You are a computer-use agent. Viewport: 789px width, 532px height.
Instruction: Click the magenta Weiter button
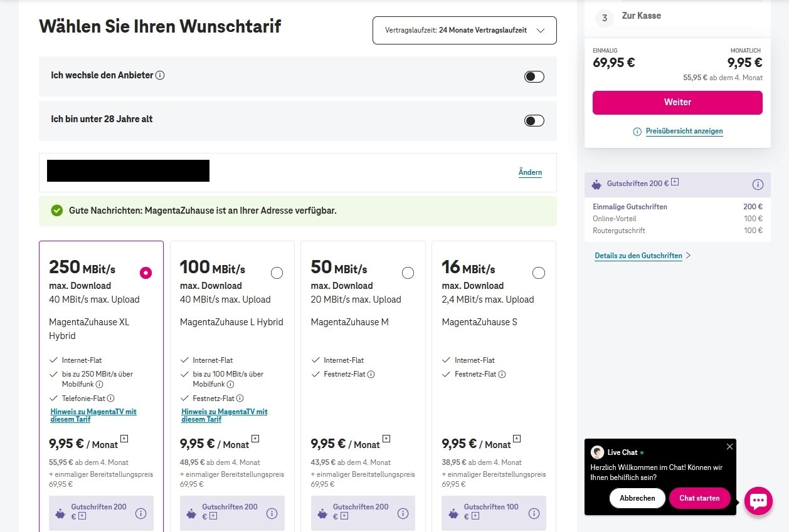coord(677,103)
